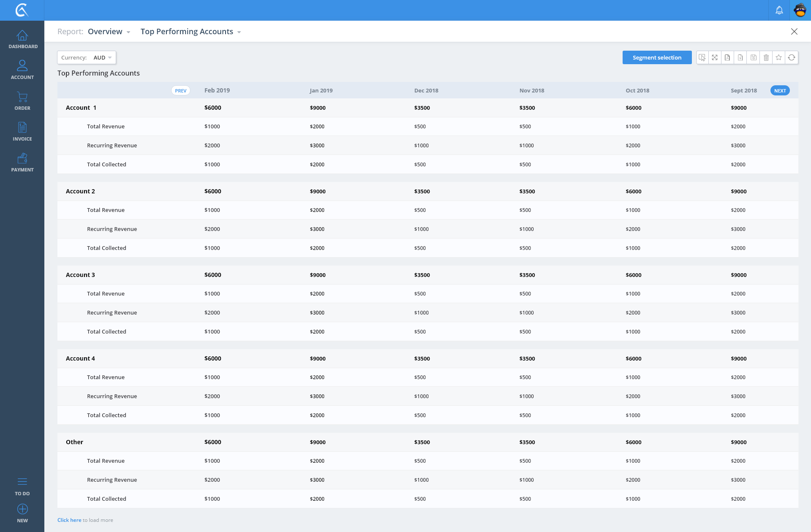The height and width of the screenshot is (532, 811).
Task: Favorite this report with star icon
Action: point(778,57)
